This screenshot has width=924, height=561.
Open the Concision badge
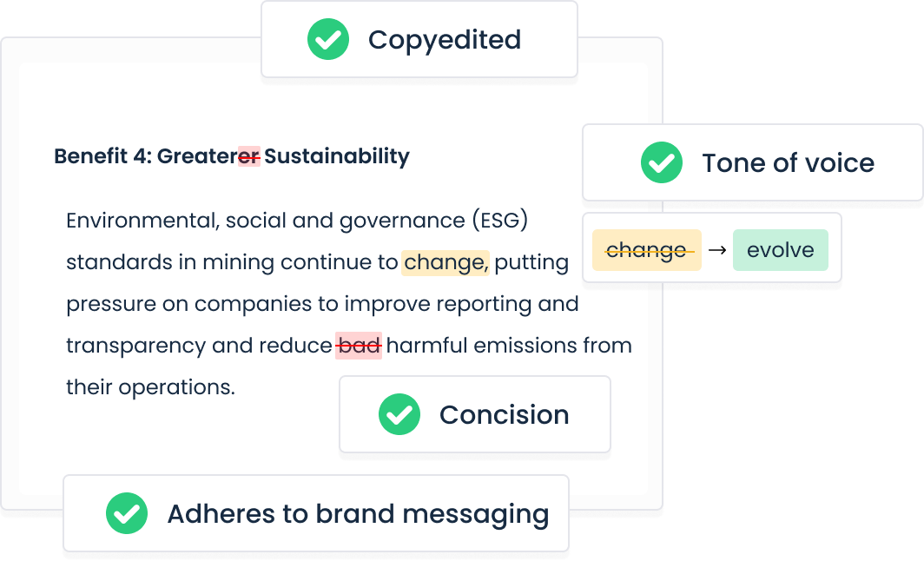click(475, 414)
